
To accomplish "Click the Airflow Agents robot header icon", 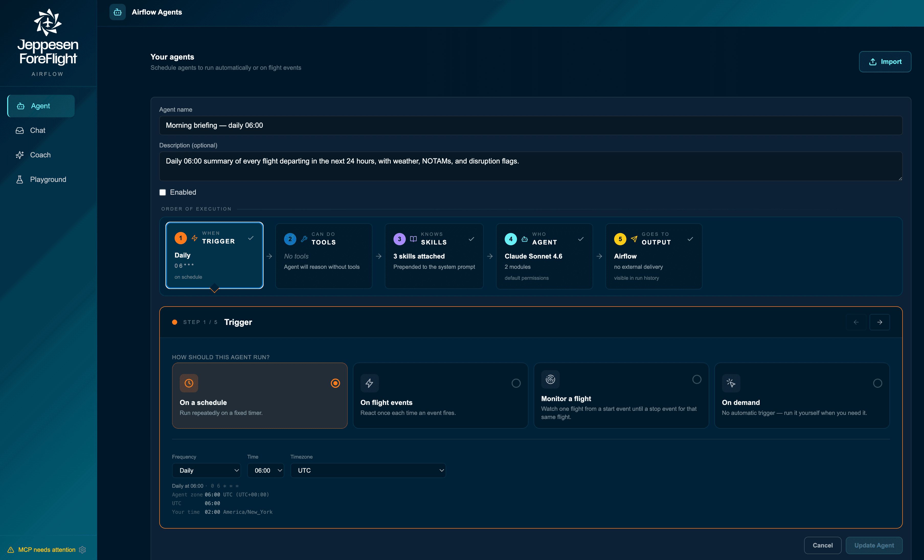I will 117,12.
